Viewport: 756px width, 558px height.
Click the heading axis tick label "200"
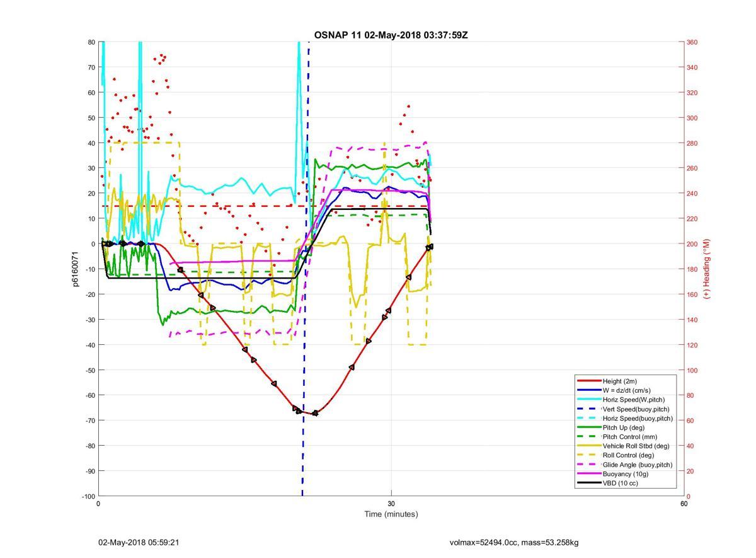coord(692,244)
